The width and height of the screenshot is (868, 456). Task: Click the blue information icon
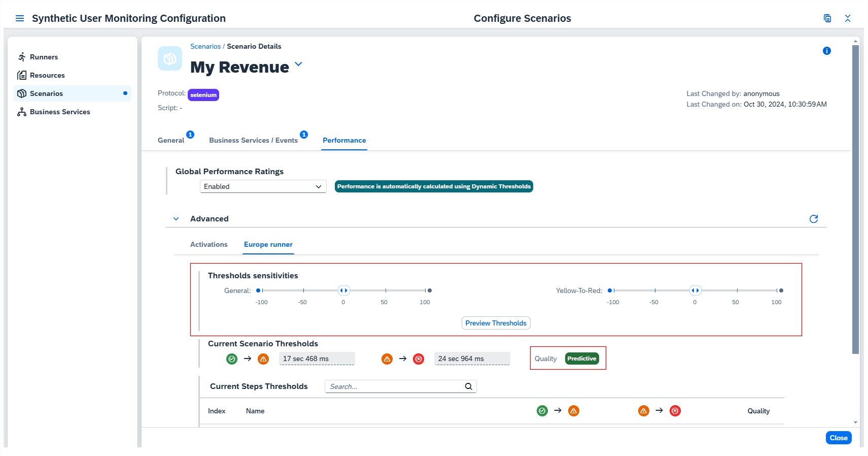tap(826, 51)
